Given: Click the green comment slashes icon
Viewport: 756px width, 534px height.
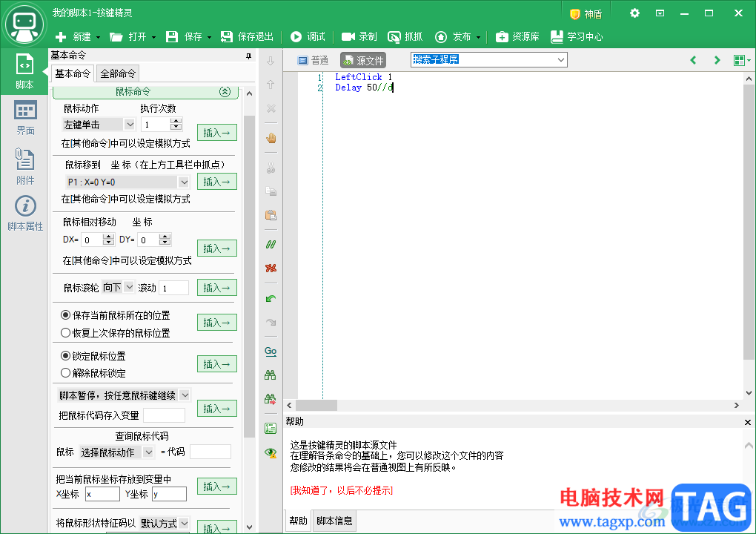Looking at the screenshot, I should click(271, 245).
